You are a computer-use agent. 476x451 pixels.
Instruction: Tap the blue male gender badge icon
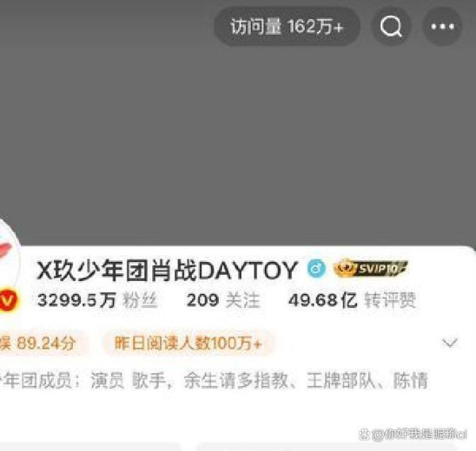[x=317, y=268]
